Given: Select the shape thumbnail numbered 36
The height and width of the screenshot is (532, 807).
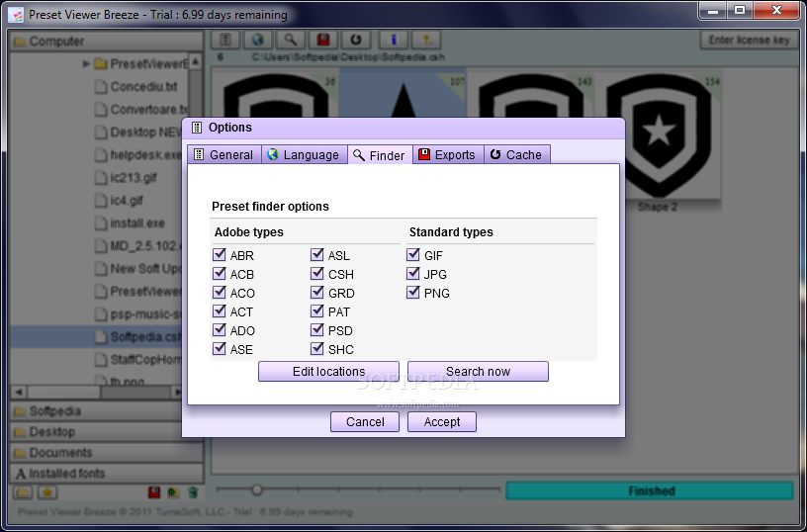Looking at the screenshot, I should tap(275, 95).
